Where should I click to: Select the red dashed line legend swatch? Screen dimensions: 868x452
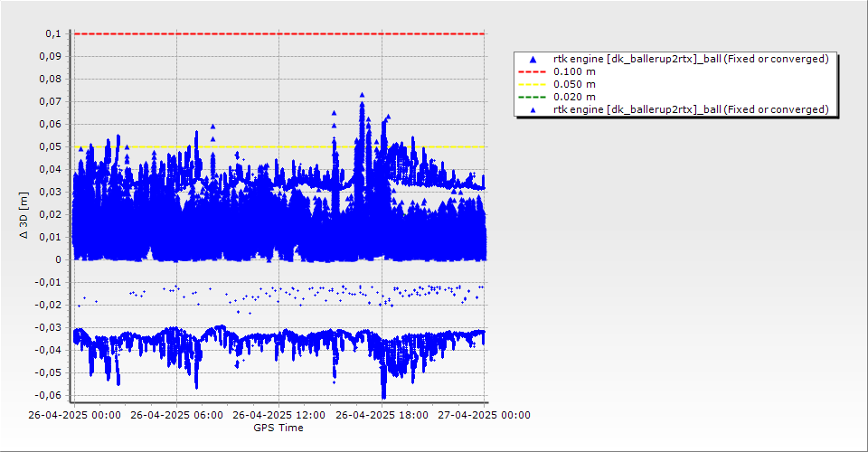(x=532, y=71)
